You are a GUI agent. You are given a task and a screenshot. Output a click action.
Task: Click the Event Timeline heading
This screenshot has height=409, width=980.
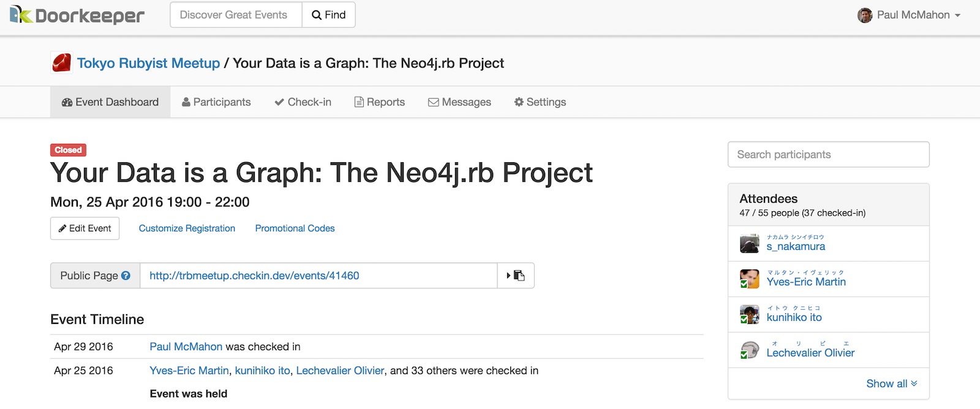[x=97, y=319]
